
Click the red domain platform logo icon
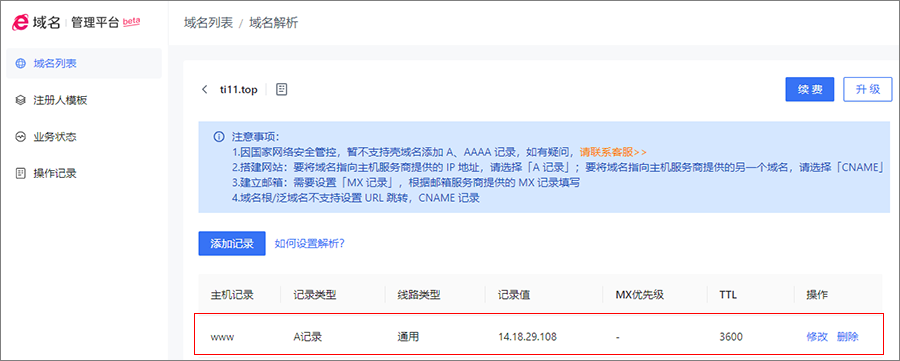pyautogui.click(x=20, y=23)
